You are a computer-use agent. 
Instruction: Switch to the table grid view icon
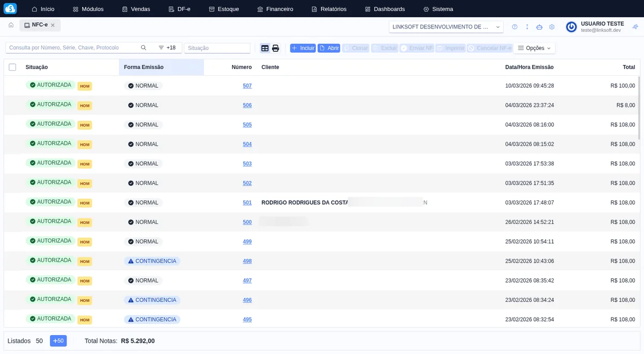(265, 48)
